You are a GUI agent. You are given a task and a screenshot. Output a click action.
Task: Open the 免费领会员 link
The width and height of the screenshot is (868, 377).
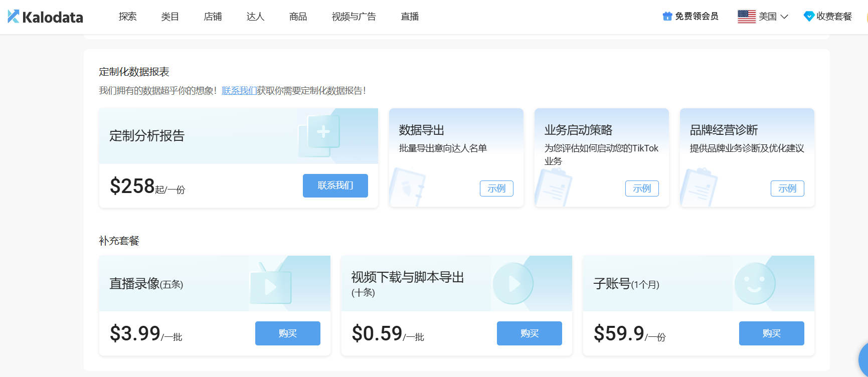pyautogui.click(x=697, y=17)
